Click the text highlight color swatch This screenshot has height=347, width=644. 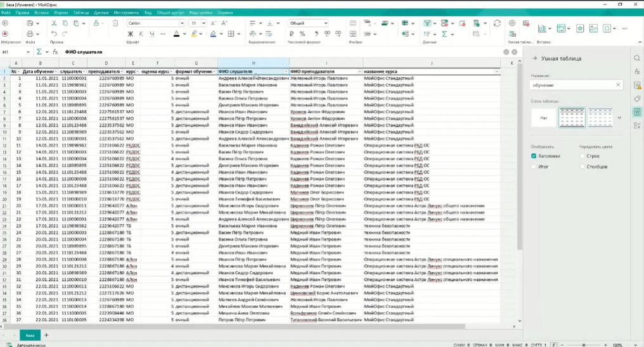tap(194, 34)
